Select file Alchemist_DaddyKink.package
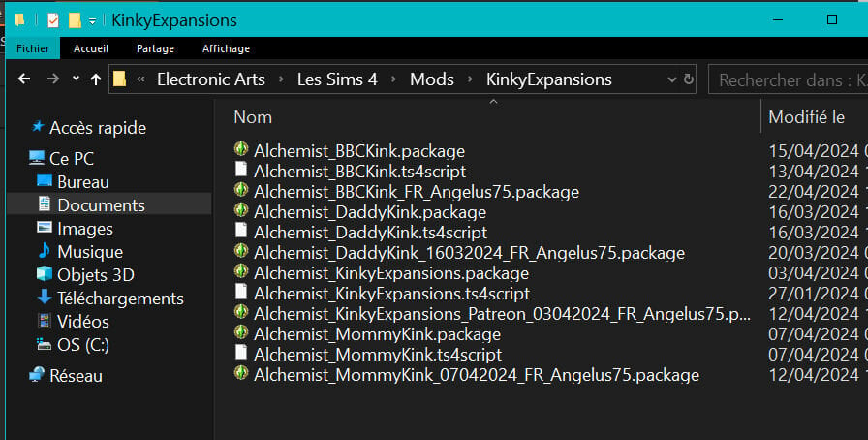 (370, 212)
